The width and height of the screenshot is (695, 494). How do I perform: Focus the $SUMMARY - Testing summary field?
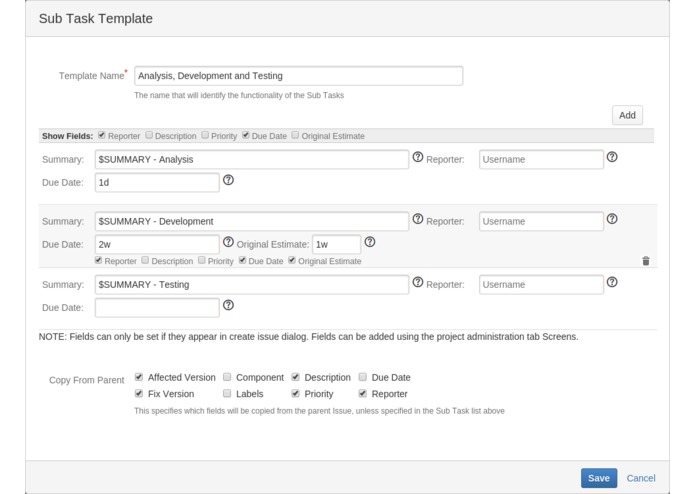click(x=252, y=284)
